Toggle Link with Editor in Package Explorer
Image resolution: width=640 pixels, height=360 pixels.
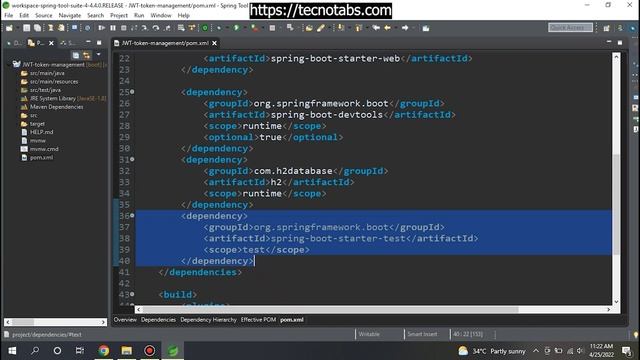click(87, 55)
